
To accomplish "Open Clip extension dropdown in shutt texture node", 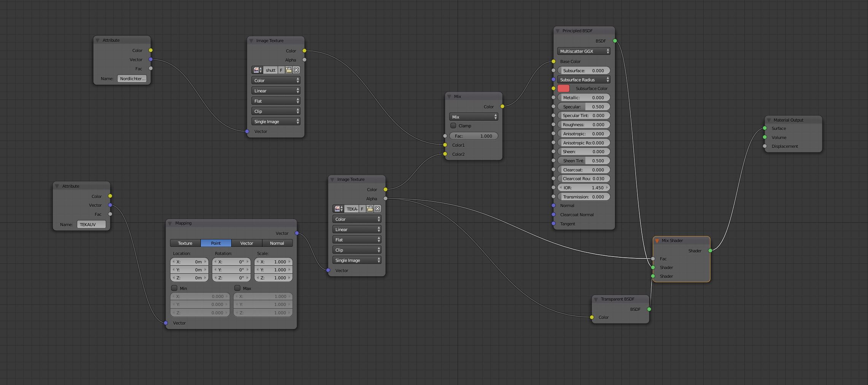I will (276, 111).
